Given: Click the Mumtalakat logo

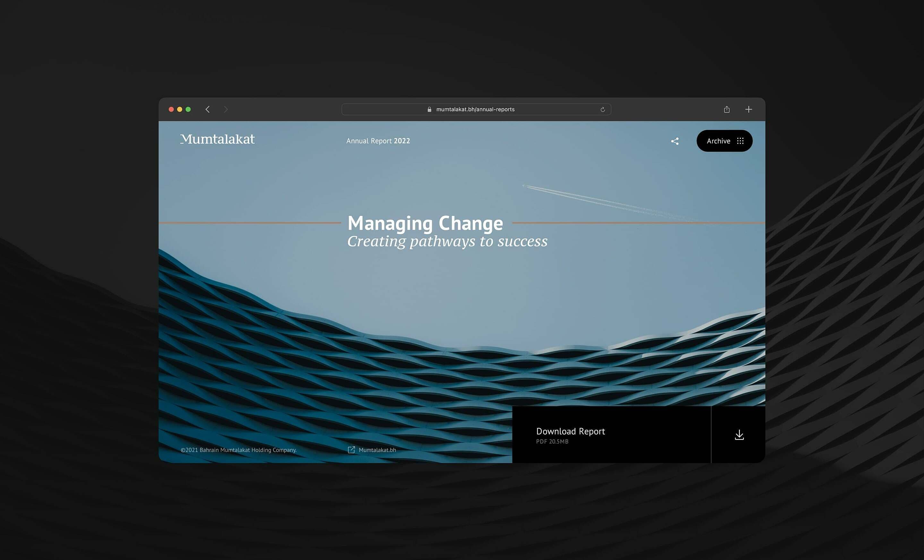Looking at the screenshot, I should [x=217, y=139].
